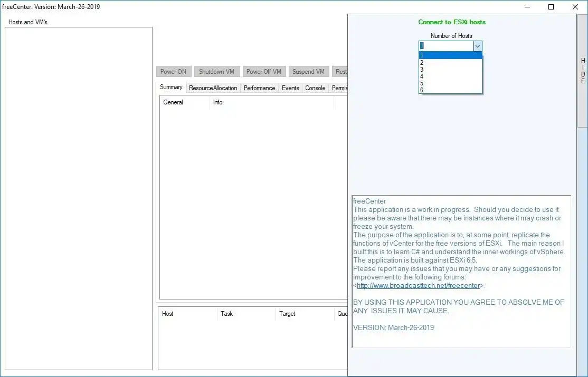Click the General column header

tap(185, 102)
